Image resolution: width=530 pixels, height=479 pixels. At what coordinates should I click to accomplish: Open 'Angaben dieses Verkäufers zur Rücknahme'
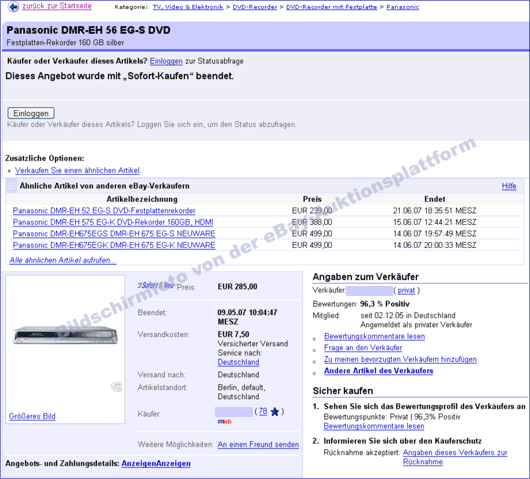455,457
